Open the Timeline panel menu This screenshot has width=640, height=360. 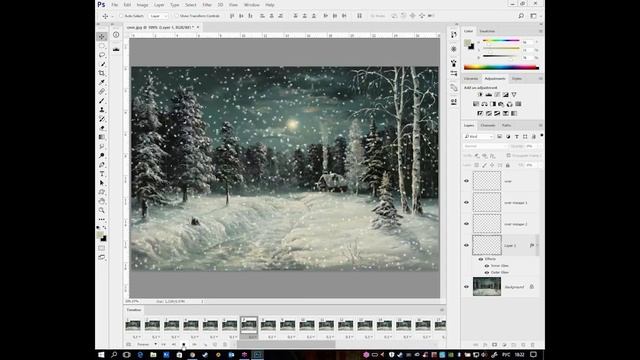(x=442, y=310)
